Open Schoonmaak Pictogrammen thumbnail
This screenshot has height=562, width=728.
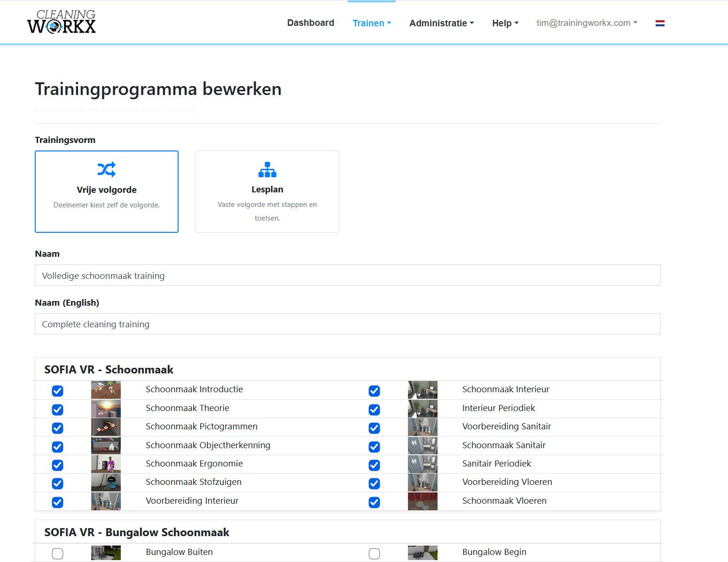(106, 427)
